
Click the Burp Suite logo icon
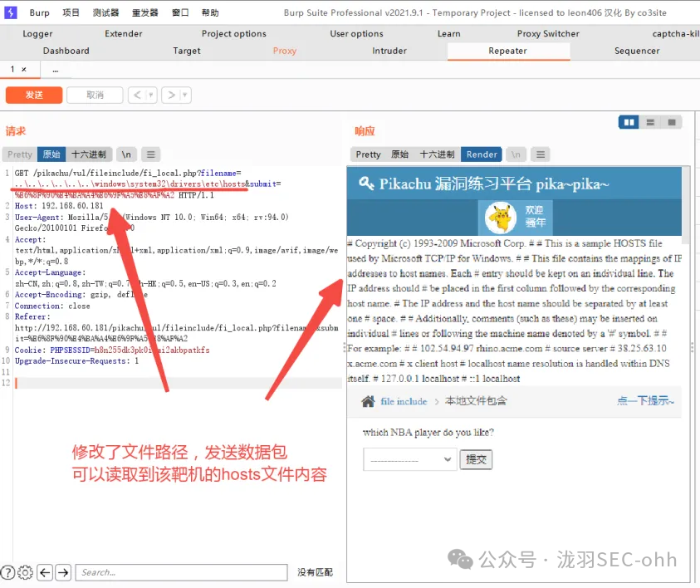[x=10, y=12]
